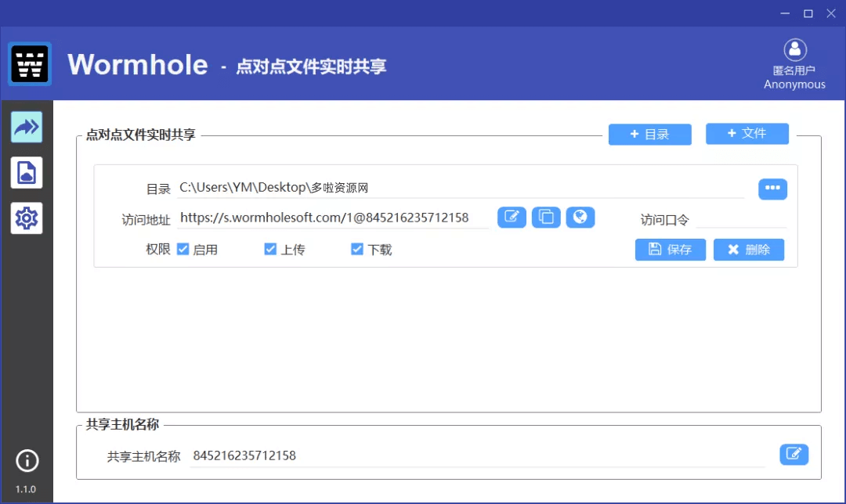Open access address in browser globe
The width and height of the screenshot is (846, 504).
[x=580, y=218]
